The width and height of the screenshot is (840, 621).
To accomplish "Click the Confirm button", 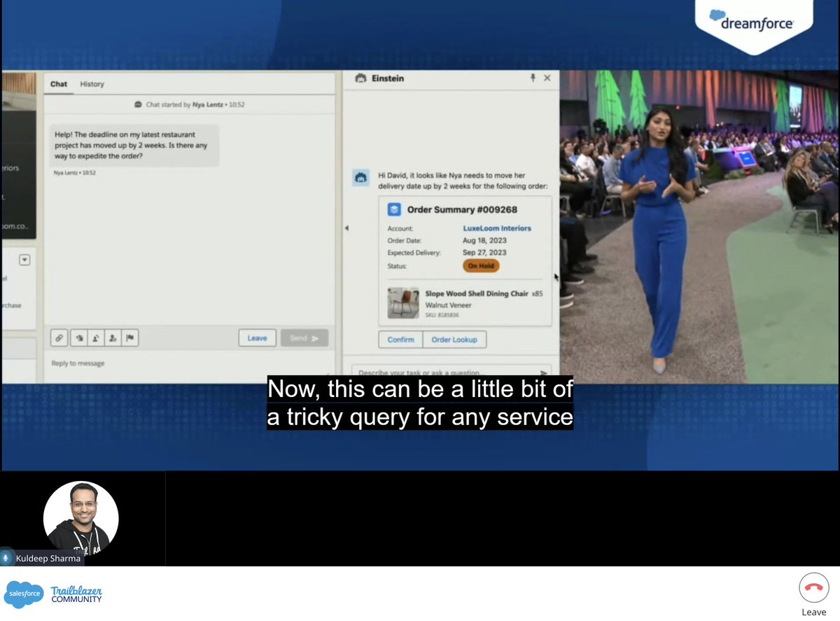I will [x=400, y=340].
